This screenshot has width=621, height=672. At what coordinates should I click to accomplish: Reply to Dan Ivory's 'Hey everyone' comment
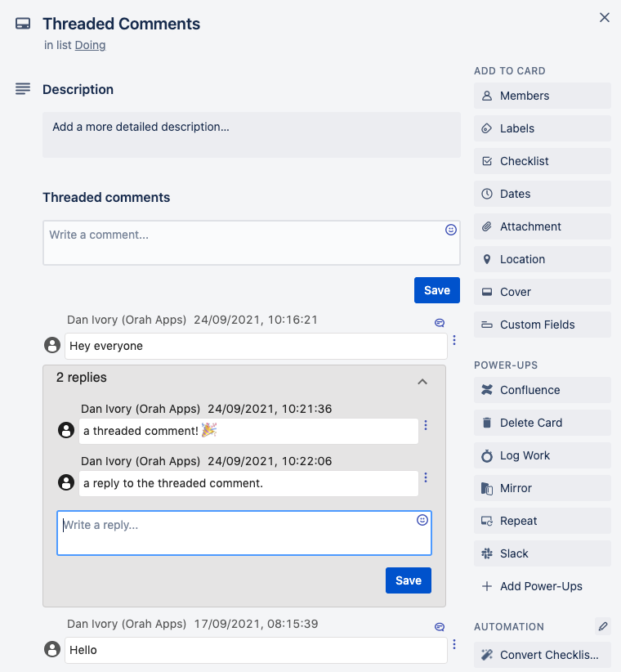(x=439, y=323)
